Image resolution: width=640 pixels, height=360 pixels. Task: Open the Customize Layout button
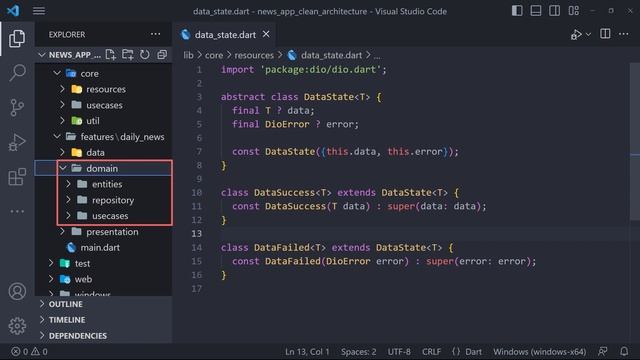[x=573, y=11]
